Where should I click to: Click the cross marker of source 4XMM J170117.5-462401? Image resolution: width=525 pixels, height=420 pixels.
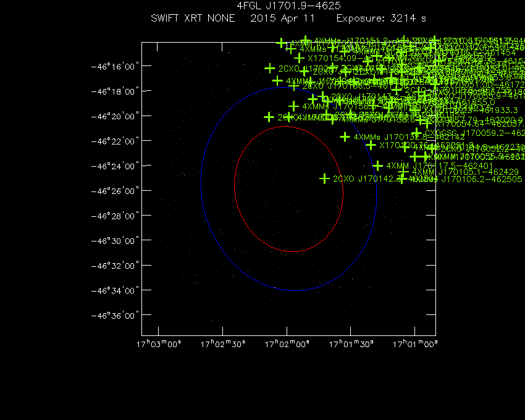[377, 166]
